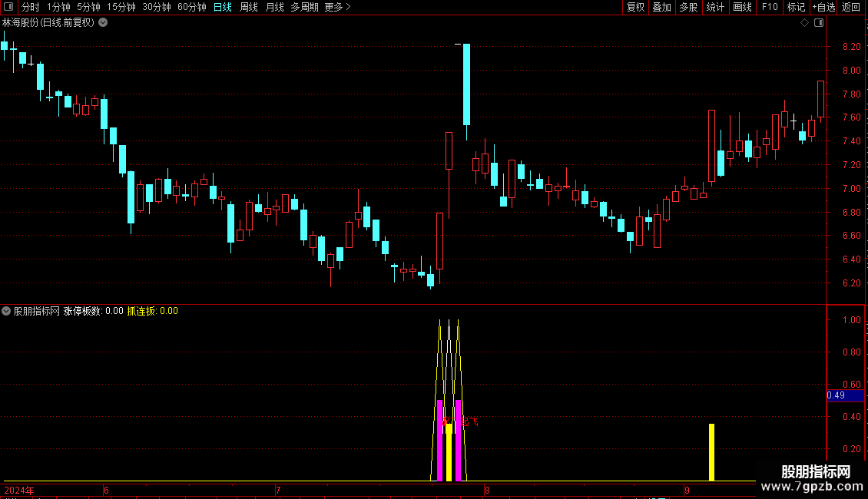Screen dimensions: 868x499
Task: Switch to 周线 weekly chart
Action: (249, 7)
